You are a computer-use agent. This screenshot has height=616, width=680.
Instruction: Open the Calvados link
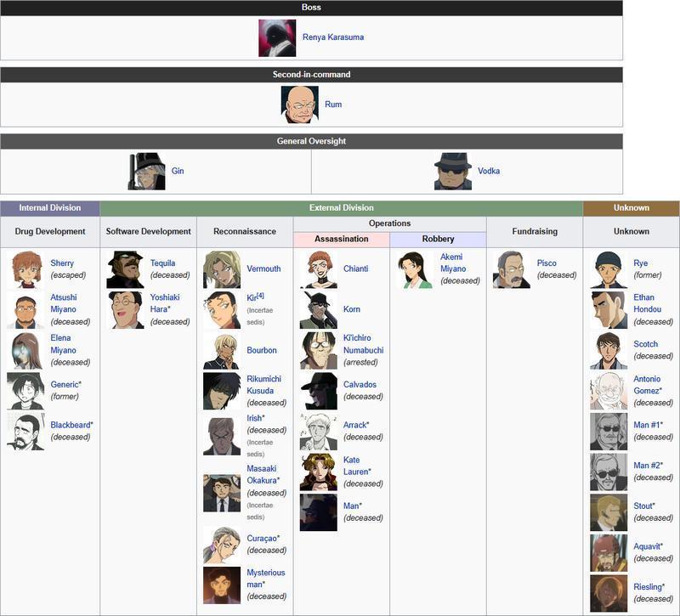click(360, 385)
